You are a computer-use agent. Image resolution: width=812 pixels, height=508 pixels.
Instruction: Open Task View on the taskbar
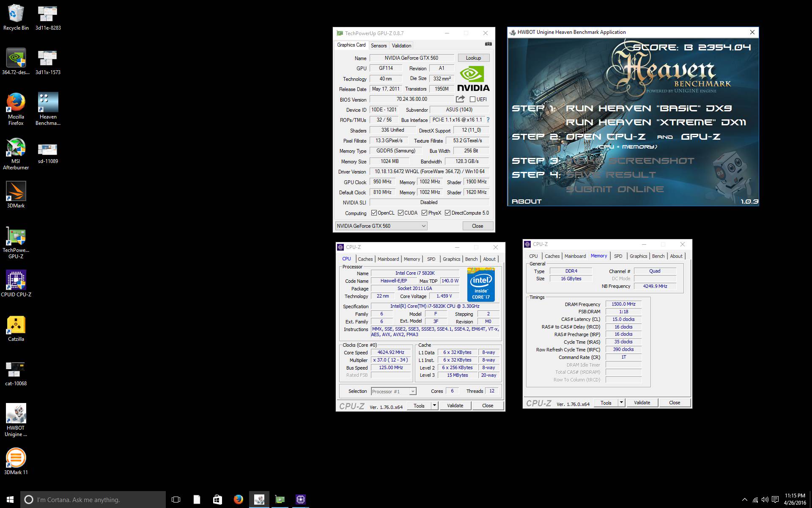[x=176, y=500]
